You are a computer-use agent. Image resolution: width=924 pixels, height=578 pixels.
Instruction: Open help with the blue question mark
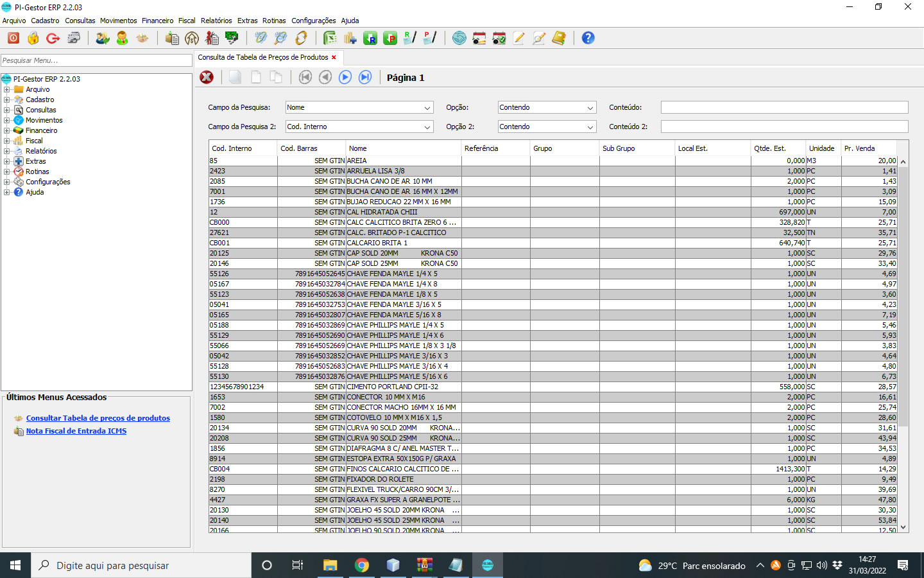[588, 38]
